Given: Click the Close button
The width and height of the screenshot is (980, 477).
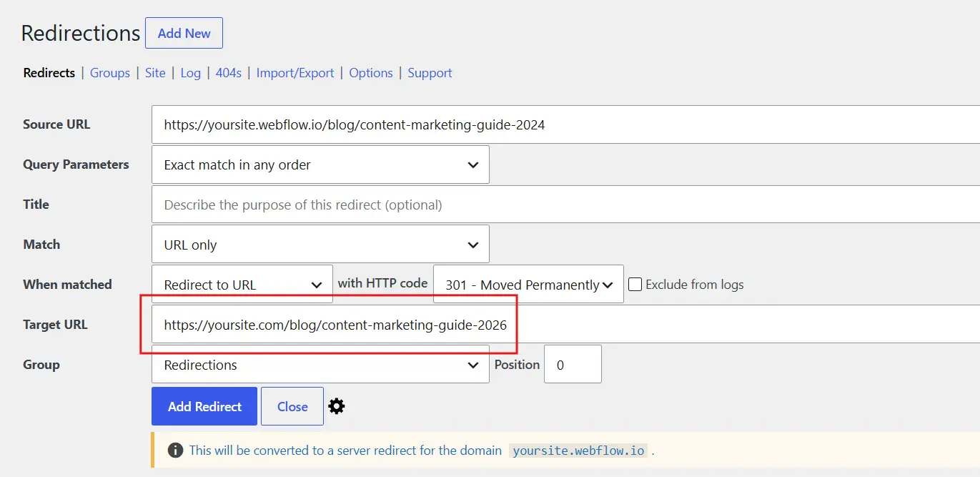Looking at the screenshot, I should 292,406.
